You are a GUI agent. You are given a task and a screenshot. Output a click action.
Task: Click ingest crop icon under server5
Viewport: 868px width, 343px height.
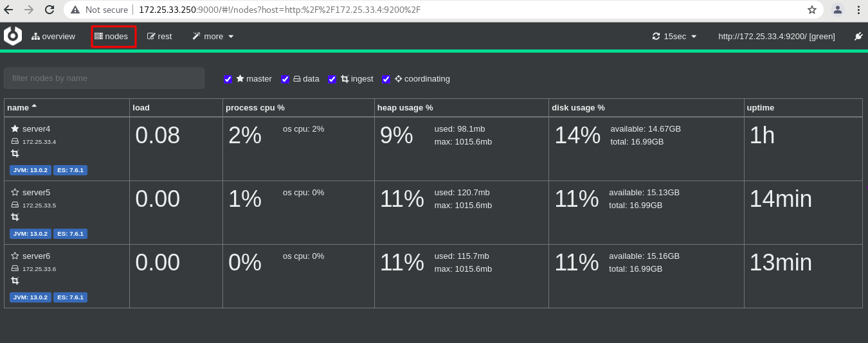click(x=15, y=217)
